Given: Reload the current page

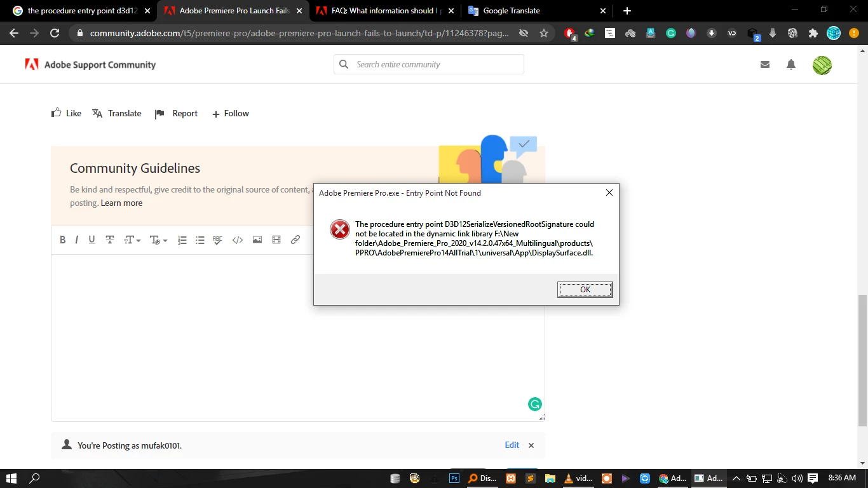Looking at the screenshot, I should pyautogui.click(x=55, y=33).
